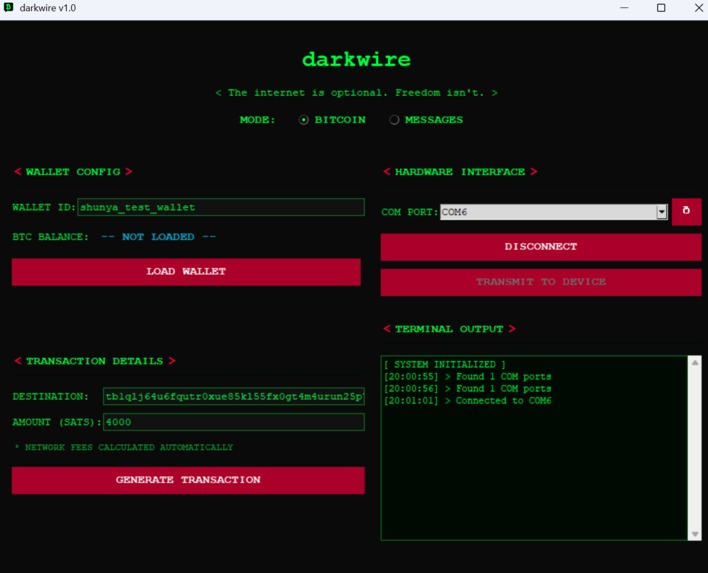Viewport: 708px width, 573px height.
Task: Maximize the darkwire window
Action: point(661,8)
